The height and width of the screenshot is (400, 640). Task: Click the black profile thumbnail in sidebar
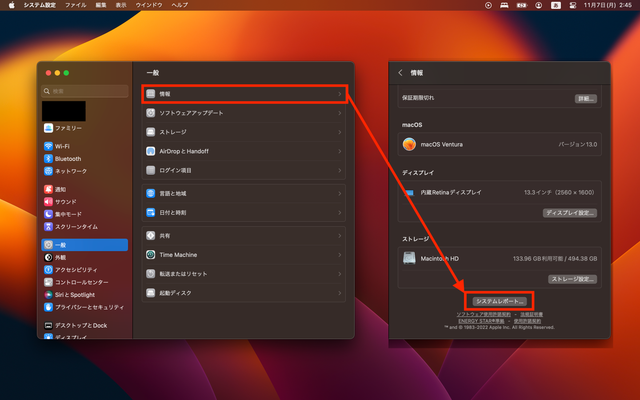tap(64, 111)
